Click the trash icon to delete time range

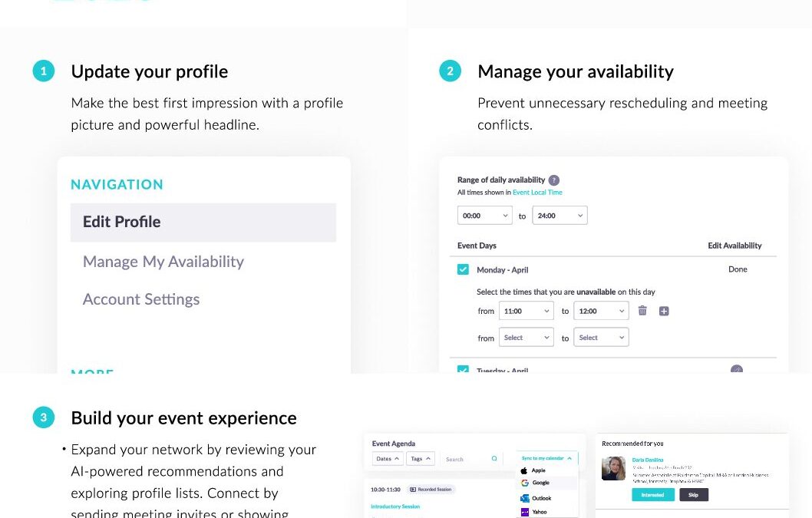click(642, 310)
